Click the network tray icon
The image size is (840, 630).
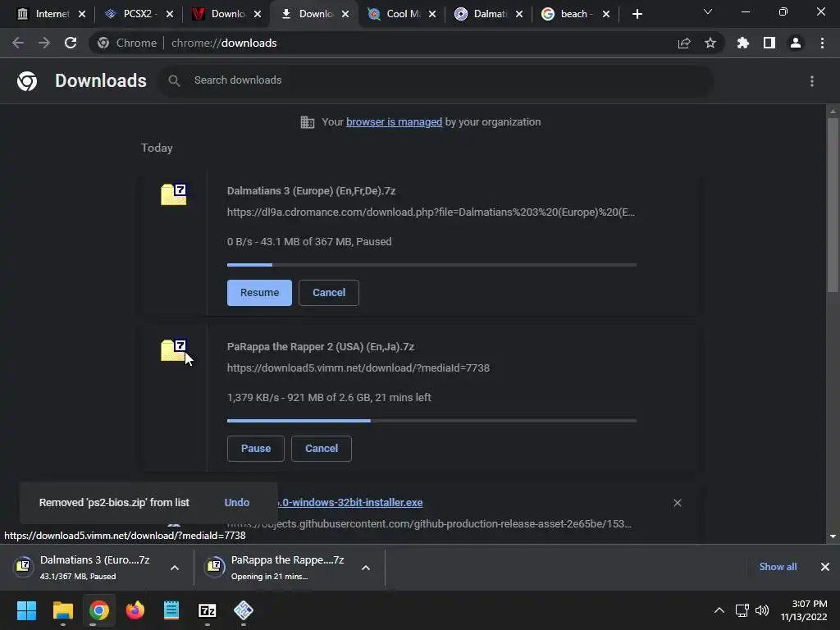tap(742, 610)
